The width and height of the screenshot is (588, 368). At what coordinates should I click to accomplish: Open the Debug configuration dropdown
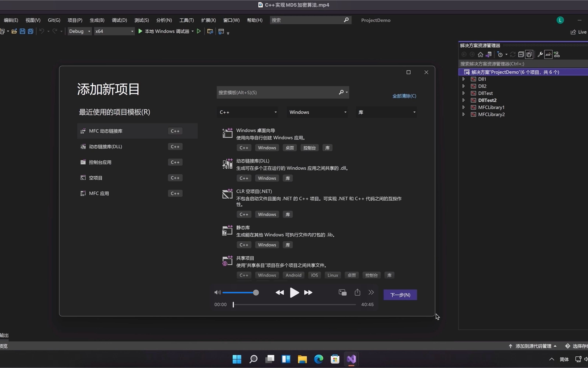click(x=80, y=31)
